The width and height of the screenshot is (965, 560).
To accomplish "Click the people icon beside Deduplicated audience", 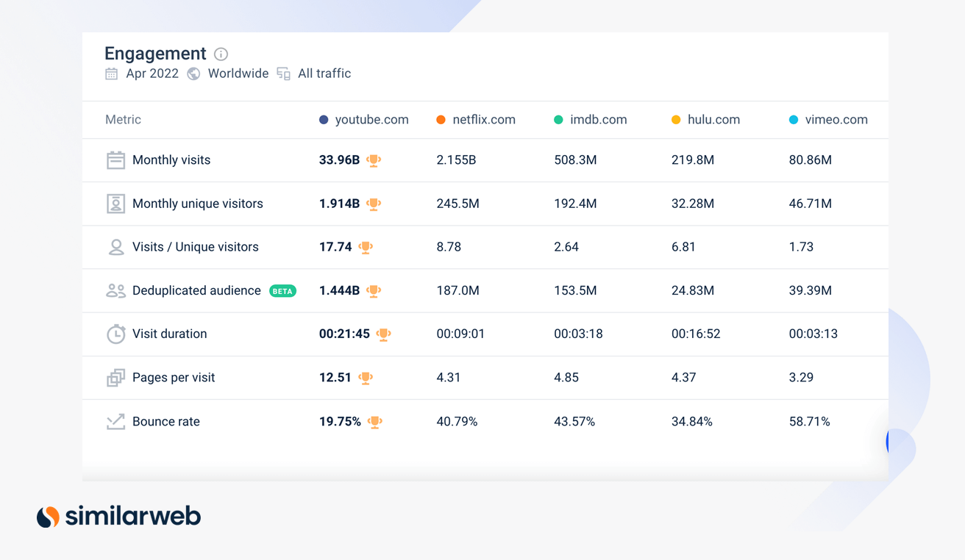I will 115,290.
